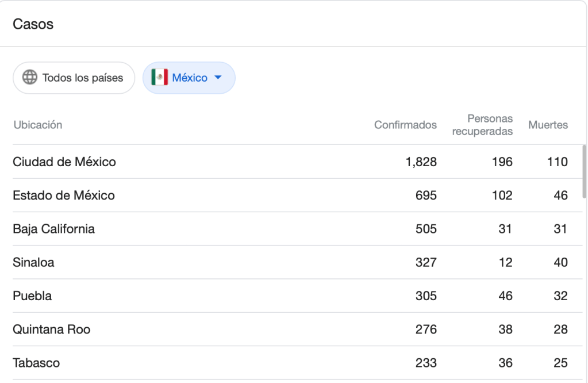
Task: Select the Ciudad de México row
Action: point(64,162)
